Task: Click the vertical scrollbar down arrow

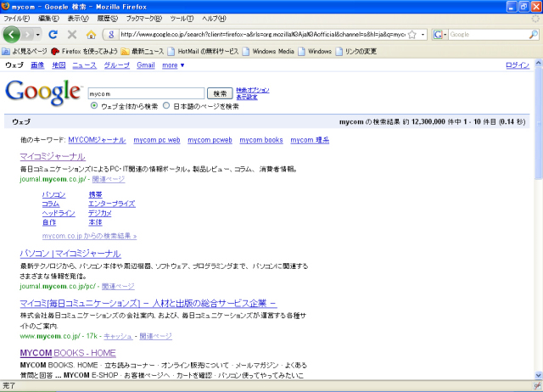Action: [539, 375]
